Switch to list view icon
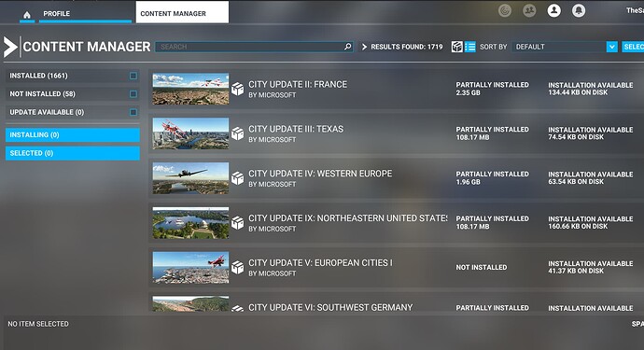644x350 pixels. [x=470, y=47]
